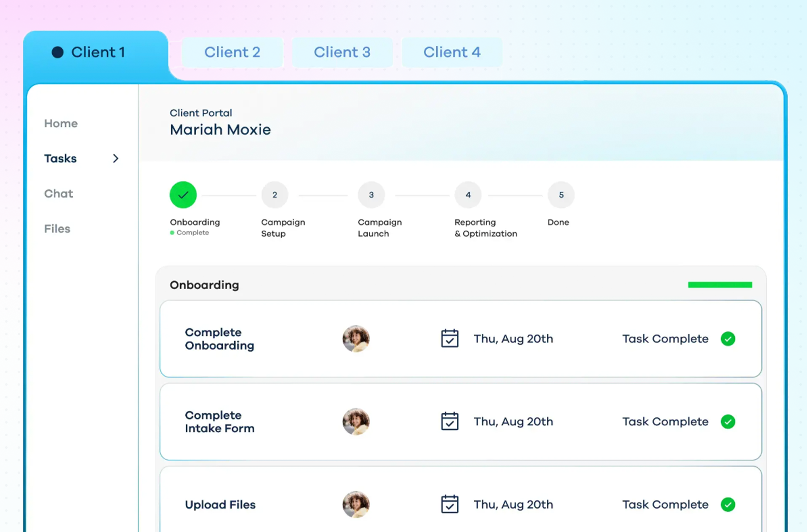Toggle completion status of Complete Intake Form
807x532 pixels.
(x=729, y=421)
